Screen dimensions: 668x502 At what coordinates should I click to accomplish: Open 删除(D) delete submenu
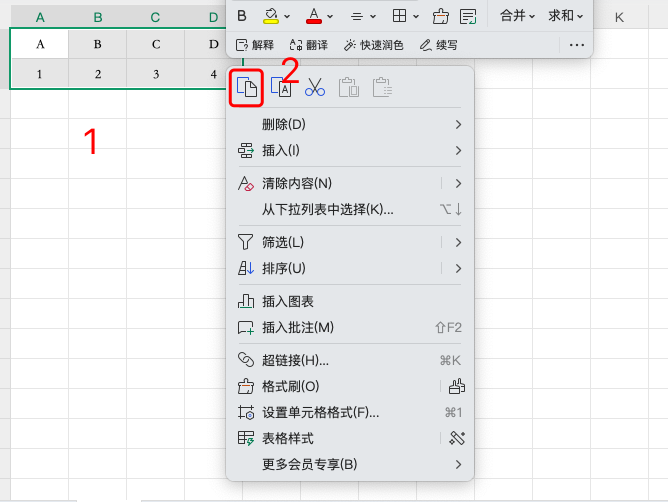tap(350, 124)
